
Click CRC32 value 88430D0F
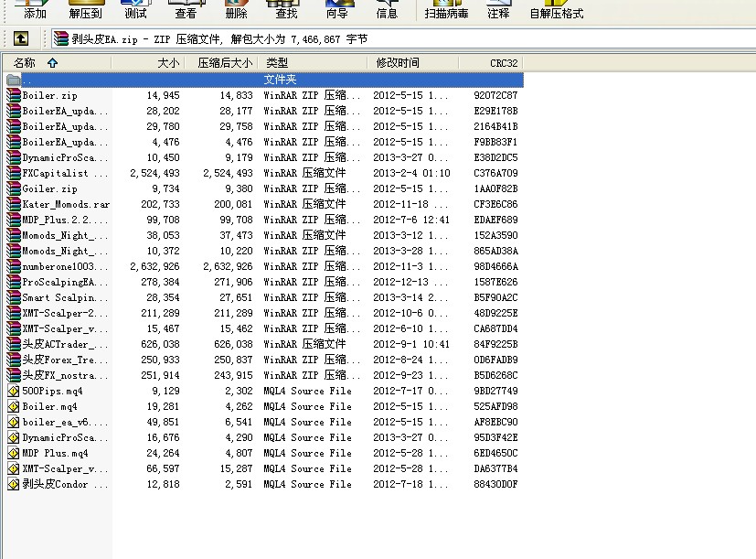[x=495, y=484]
